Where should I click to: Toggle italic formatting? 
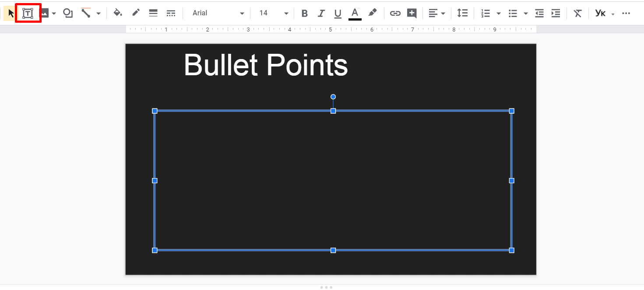pos(321,13)
